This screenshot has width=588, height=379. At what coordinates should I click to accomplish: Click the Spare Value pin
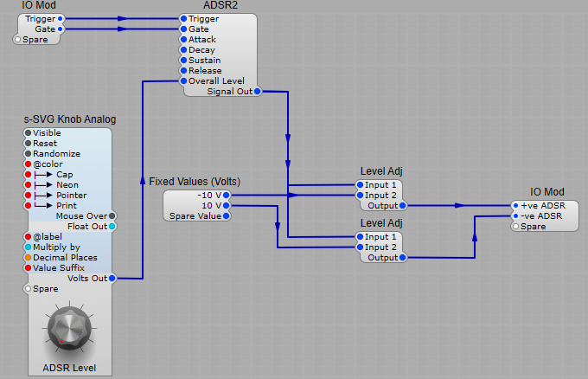[227, 216]
